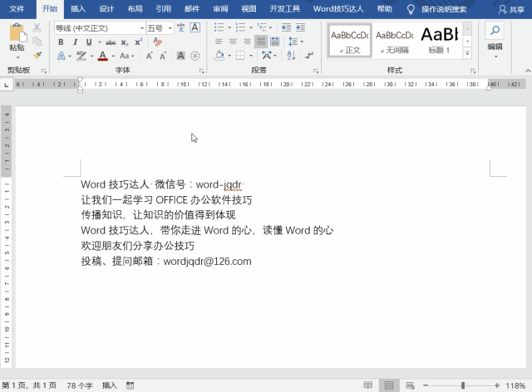Click the Cut scissors icon

(37, 27)
